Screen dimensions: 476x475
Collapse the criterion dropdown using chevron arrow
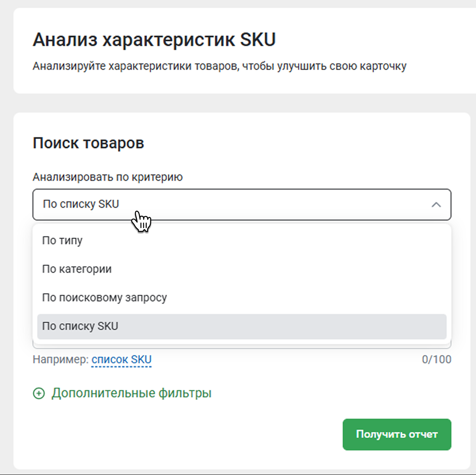(436, 205)
